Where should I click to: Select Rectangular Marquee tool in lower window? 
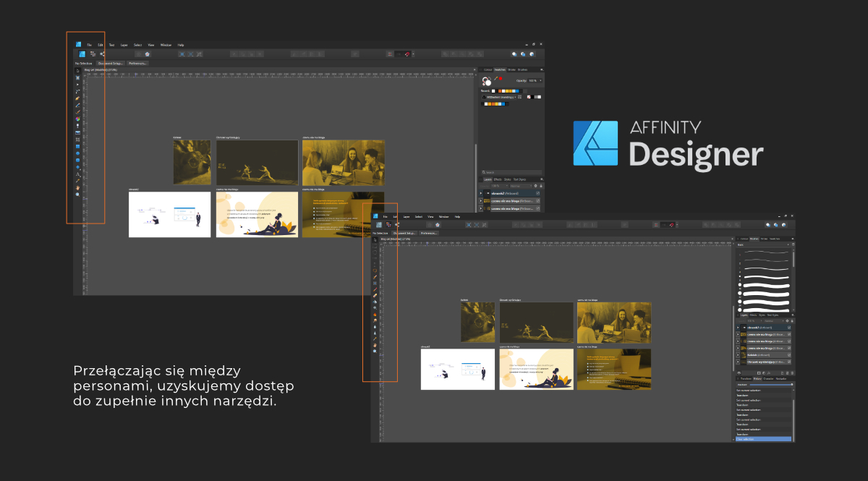tap(375, 246)
